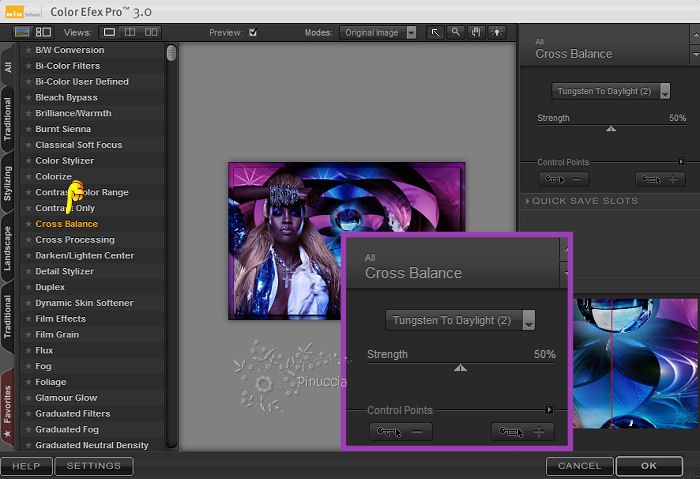
Task: Toggle the Preview checkbox
Action: coord(252,33)
